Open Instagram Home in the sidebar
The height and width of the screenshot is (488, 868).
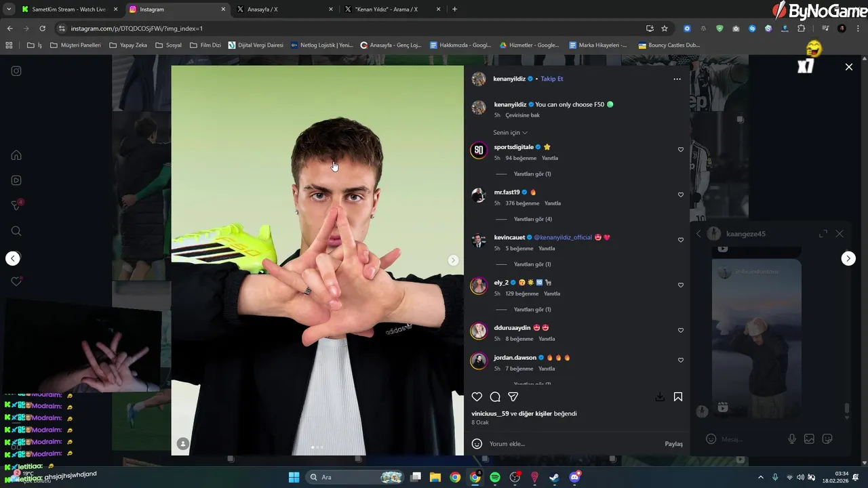(x=16, y=155)
